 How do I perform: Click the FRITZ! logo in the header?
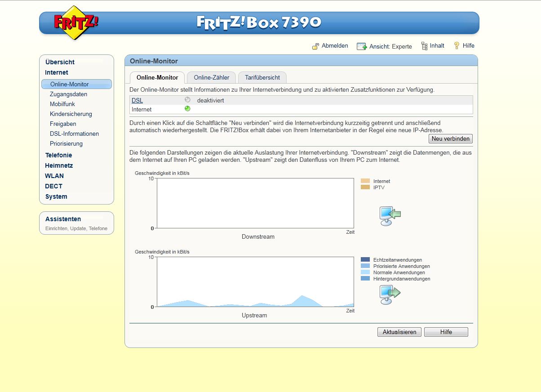[x=76, y=23]
